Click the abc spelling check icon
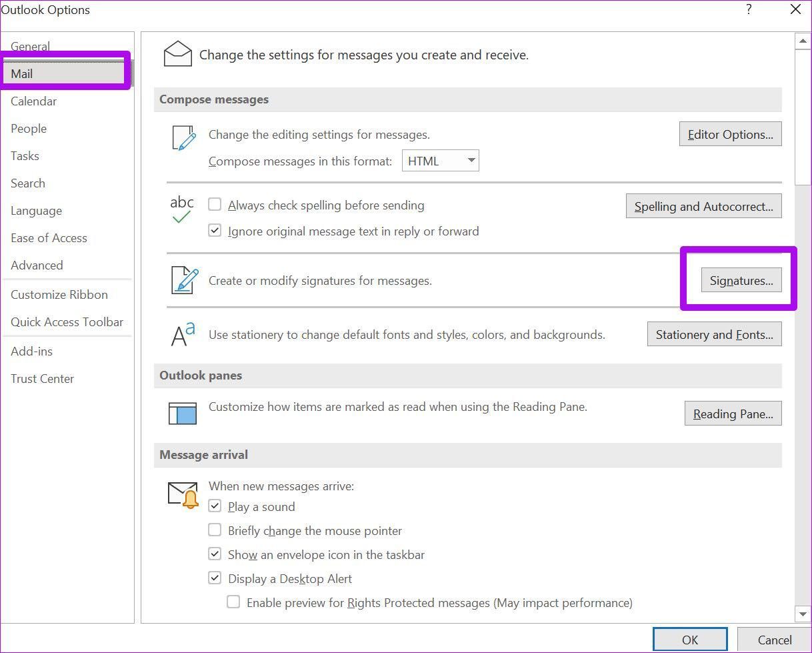The height and width of the screenshot is (653, 812). pos(182,209)
